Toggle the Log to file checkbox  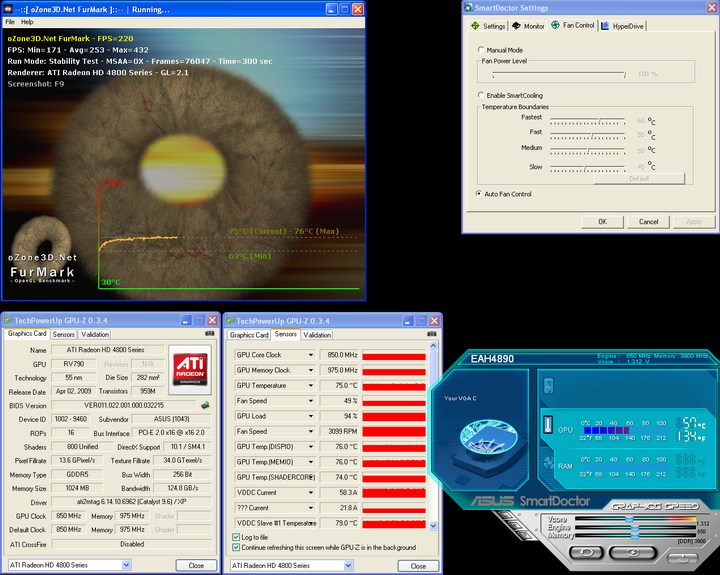point(236,537)
